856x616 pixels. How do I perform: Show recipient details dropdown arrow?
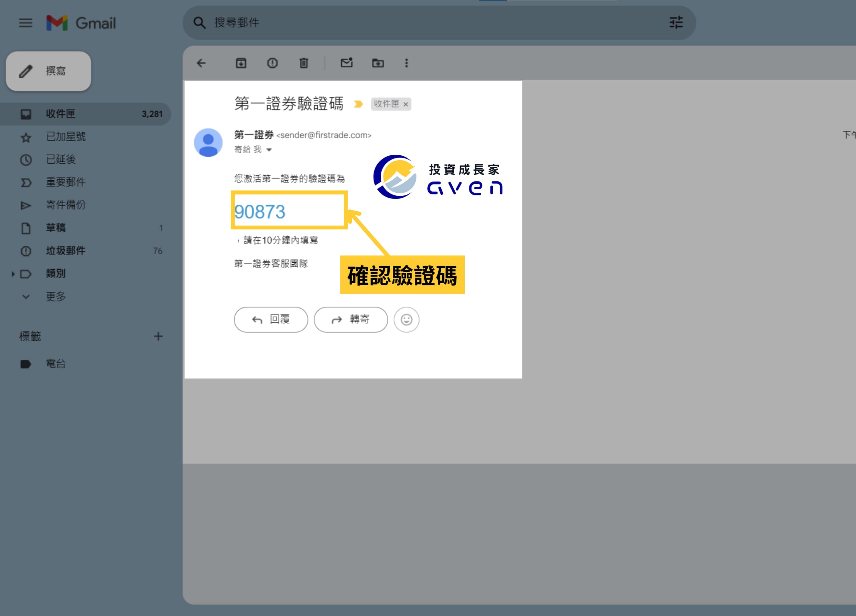coord(269,150)
